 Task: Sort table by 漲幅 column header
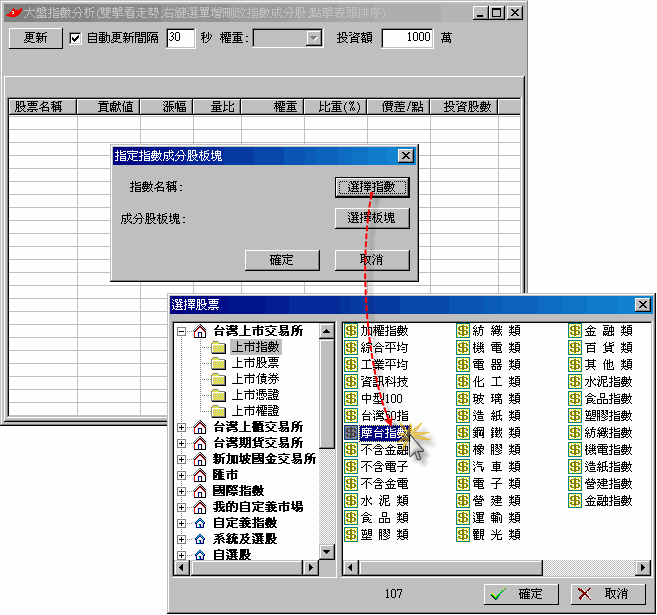(175, 106)
